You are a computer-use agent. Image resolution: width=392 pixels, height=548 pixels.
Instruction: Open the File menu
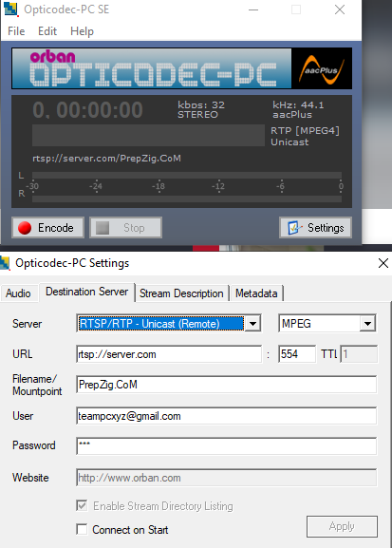(16, 31)
